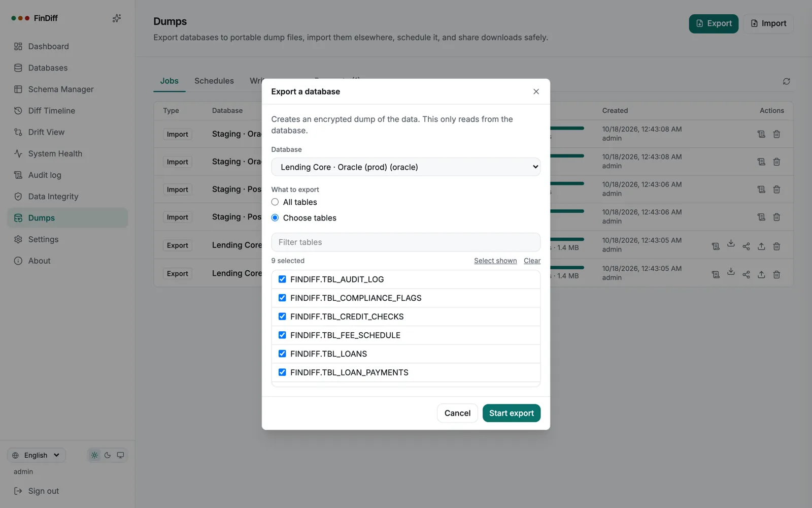Screen dimensions: 812x508
Task: Open the Database dropdown selector
Action: [406, 167]
